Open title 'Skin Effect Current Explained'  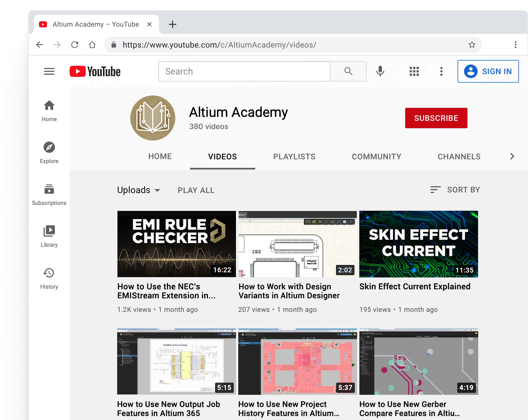[x=415, y=286]
